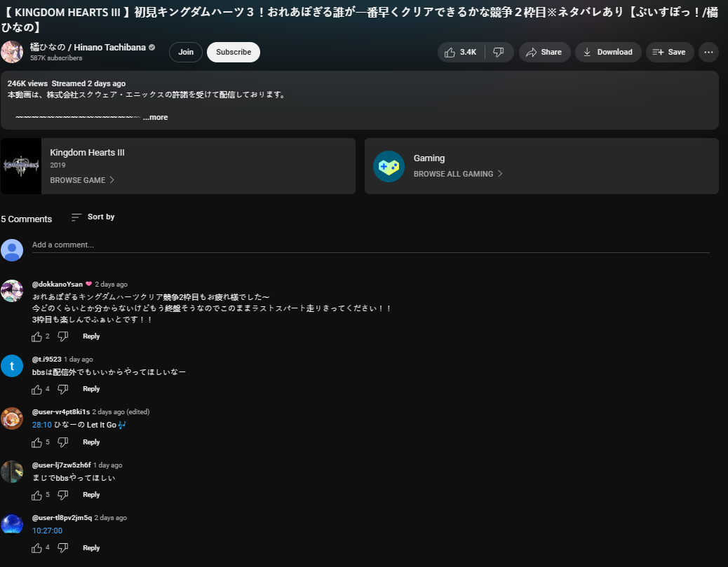Open @user-vr4pt8ki1s avatar
Image resolution: width=728 pixels, height=567 pixels.
point(12,418)
